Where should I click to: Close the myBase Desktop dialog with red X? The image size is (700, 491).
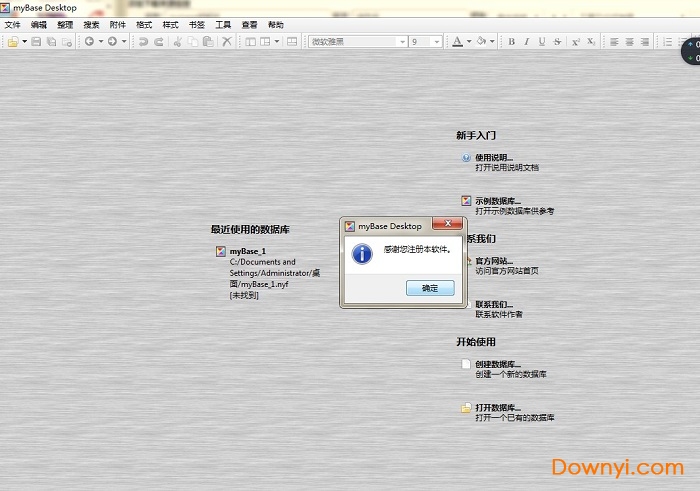(x=447, y=223)
